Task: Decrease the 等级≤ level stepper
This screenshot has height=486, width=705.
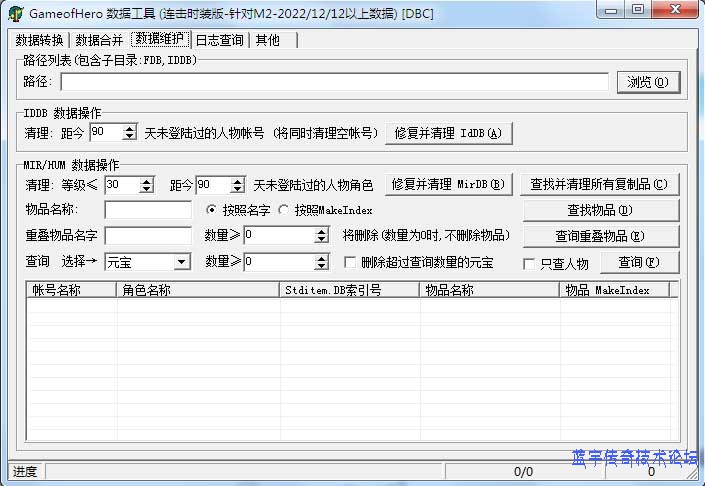Action: [147, 189]
